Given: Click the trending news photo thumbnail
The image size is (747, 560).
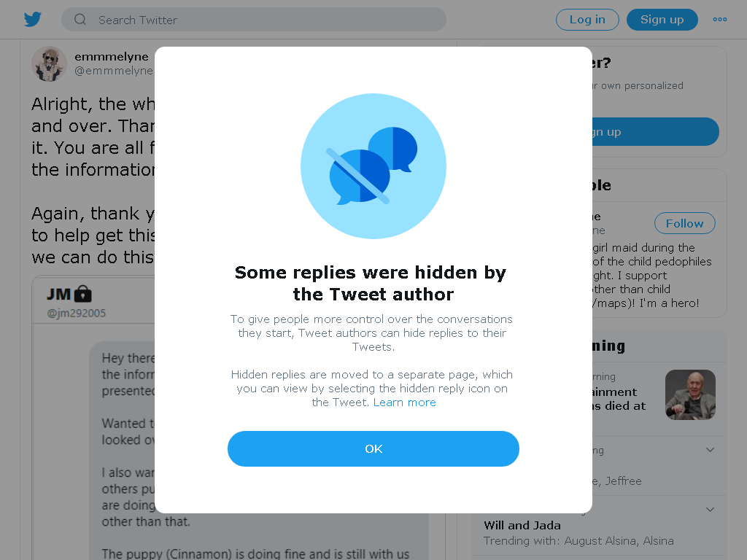Looking at the screenshot, I should pyautogui.click(x=690, y=394).
